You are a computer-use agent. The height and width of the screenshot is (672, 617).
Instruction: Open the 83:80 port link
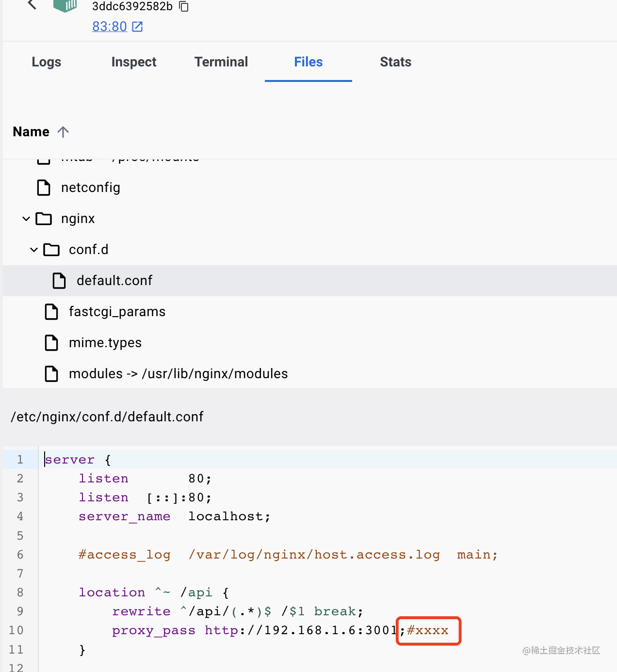click(110, 27)
